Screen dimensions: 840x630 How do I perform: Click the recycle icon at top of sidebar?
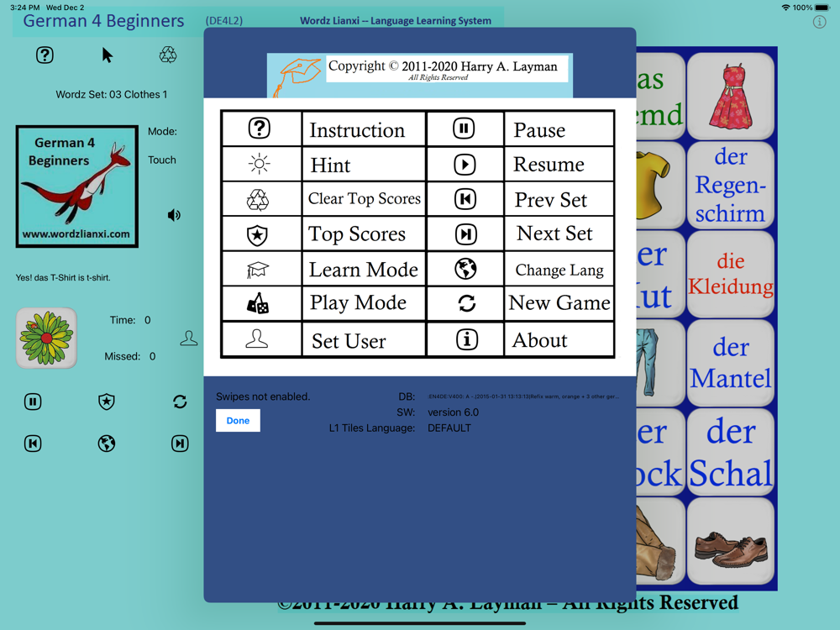click(x=168, y=55)
